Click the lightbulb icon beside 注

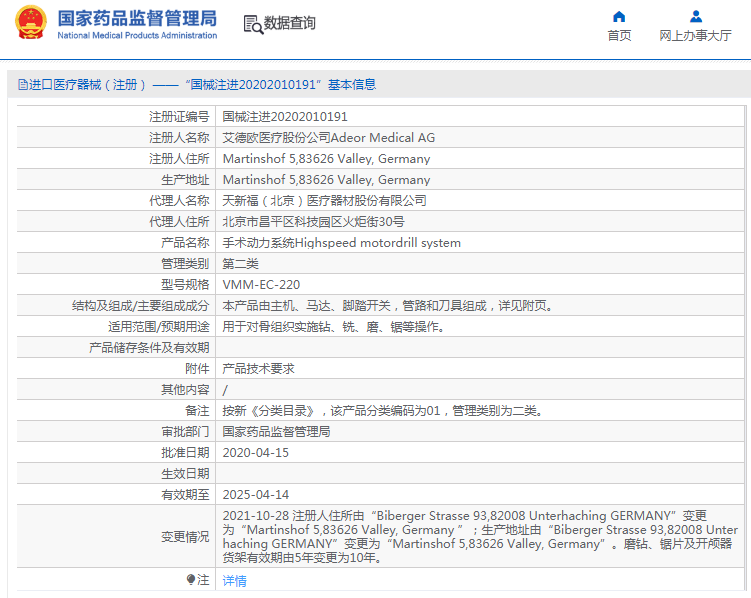click(191, 579)
